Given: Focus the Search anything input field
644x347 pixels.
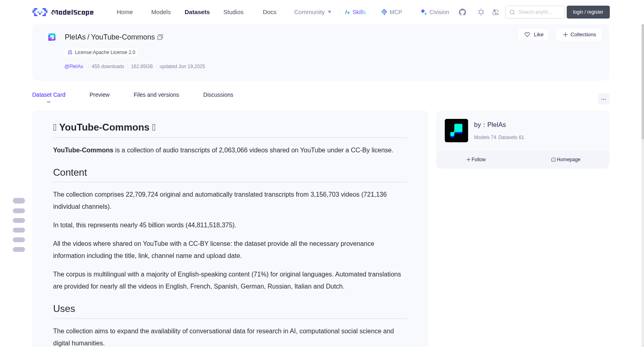Looking at the screenshot, I should tap(535, 12).
